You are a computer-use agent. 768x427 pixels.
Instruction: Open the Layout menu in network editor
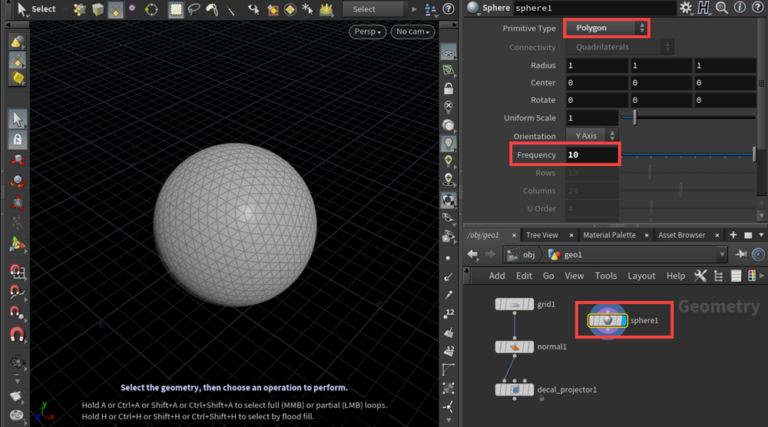(x=641, y=276)
